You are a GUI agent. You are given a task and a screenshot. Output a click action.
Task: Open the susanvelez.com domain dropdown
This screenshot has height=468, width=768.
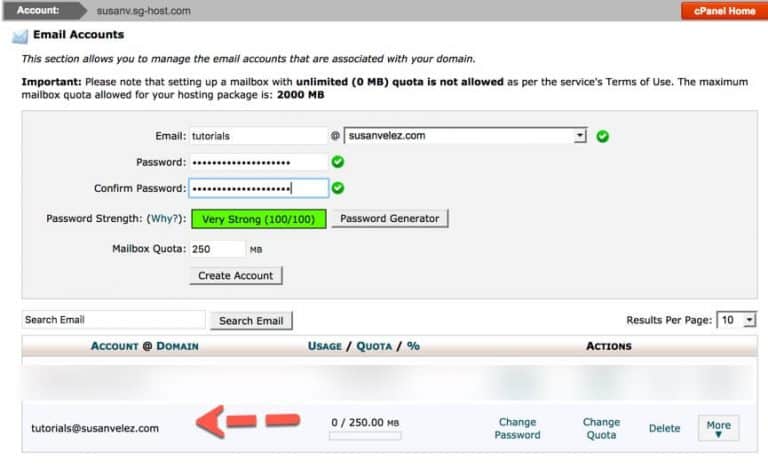click(465, 136)
